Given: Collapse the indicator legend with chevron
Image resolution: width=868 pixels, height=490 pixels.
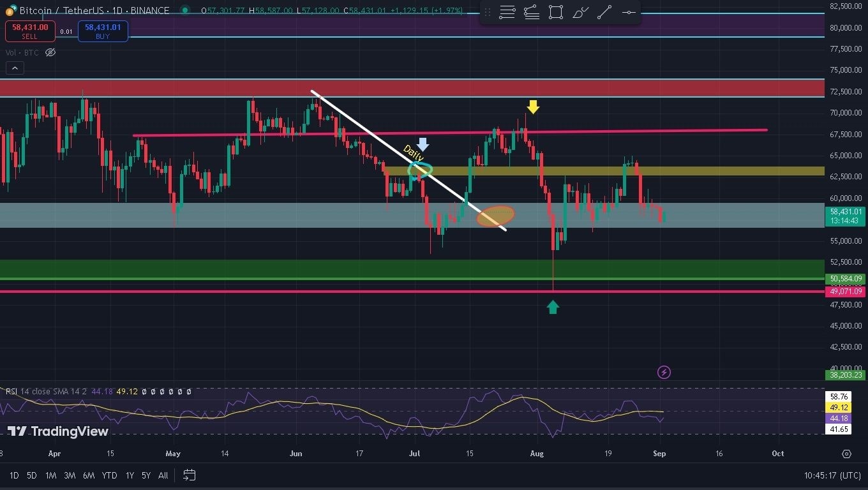Looking at the screenshot, I should pos(15,68).
